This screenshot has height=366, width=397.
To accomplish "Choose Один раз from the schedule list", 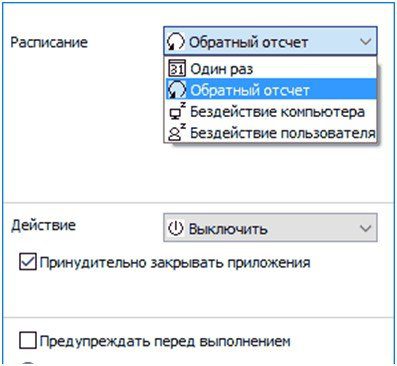I will click(x=271, y=69).
